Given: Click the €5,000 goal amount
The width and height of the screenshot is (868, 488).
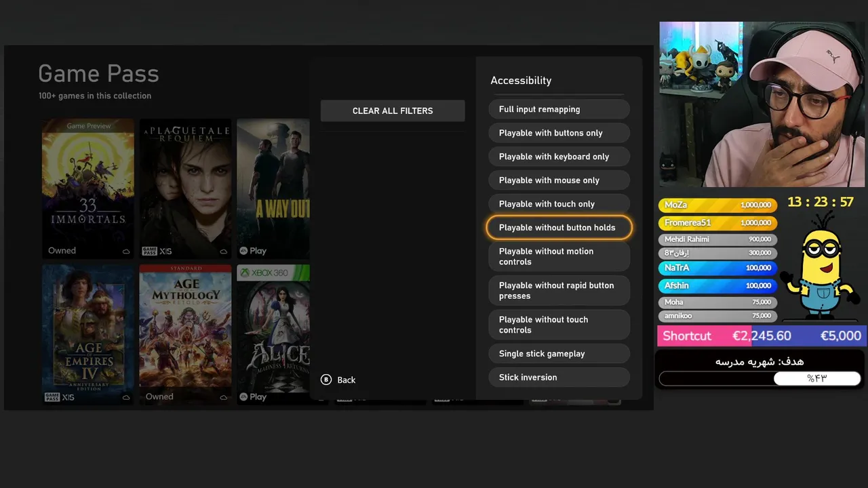Looking at the screenshot, I should (x=840, y=335).
